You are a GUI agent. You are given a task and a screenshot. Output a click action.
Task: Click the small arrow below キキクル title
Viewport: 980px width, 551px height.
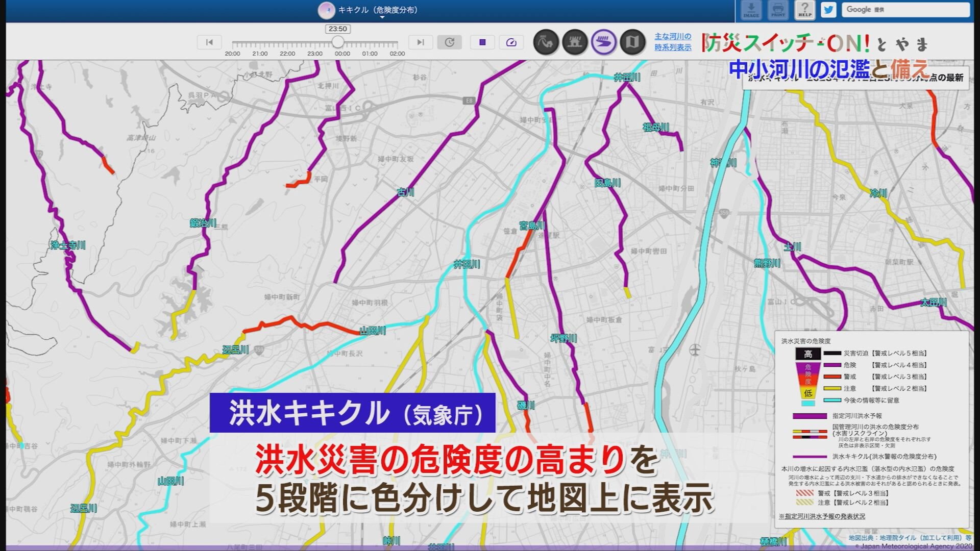click(382, 18)
